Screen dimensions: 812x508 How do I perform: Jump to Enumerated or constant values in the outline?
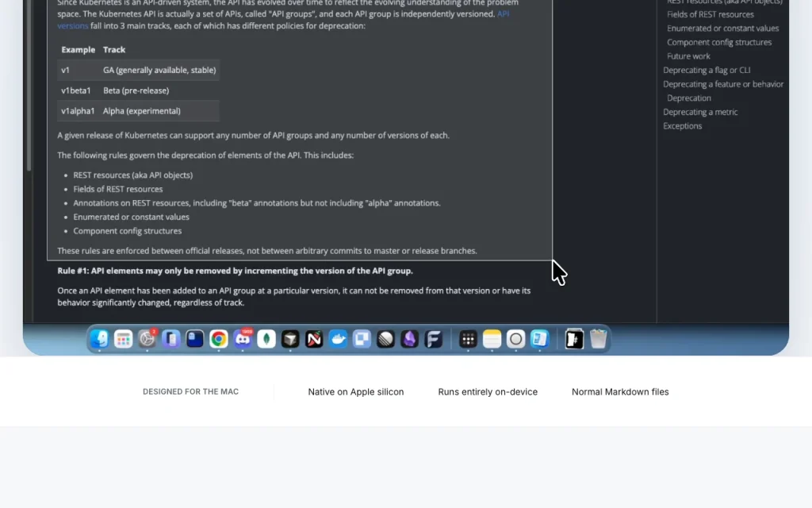pos(722,29)
